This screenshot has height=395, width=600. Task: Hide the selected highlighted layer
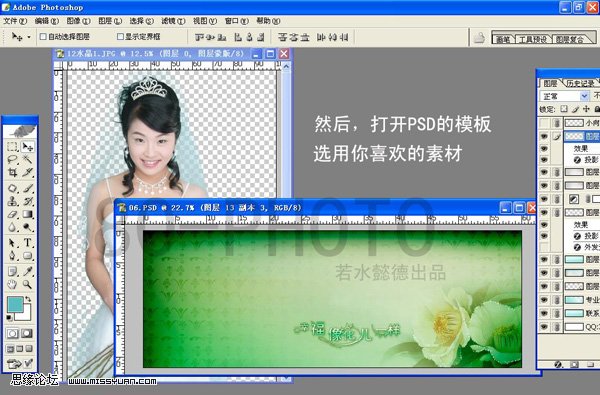544,136
